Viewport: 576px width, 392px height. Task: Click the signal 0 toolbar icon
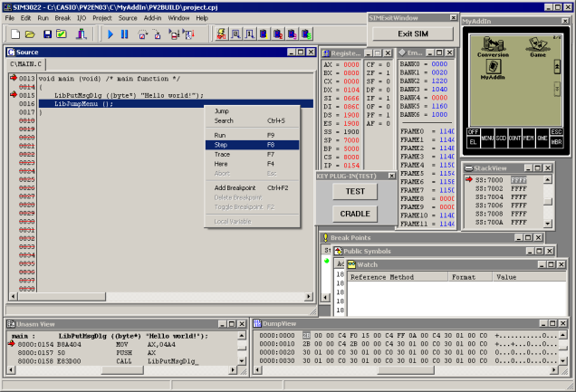coord(235,34)
